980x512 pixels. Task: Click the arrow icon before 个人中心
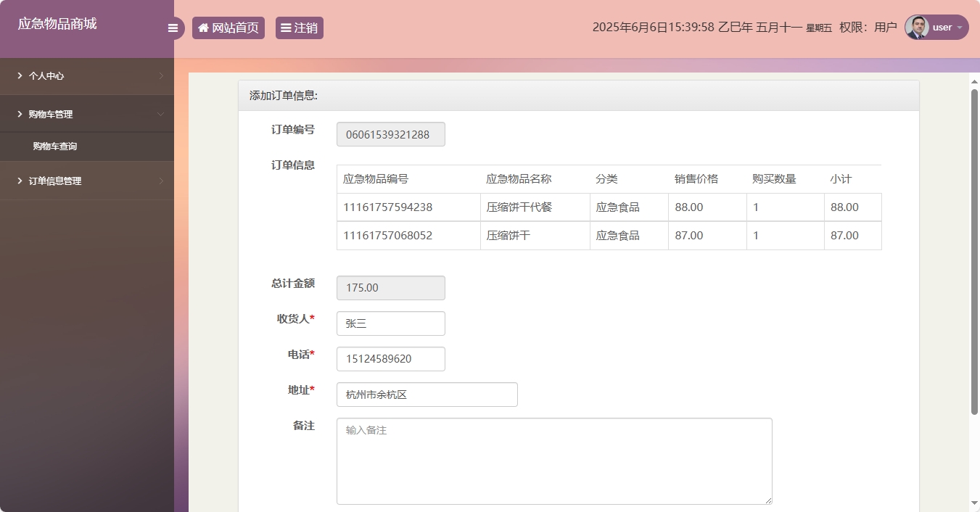coord(18,75)
